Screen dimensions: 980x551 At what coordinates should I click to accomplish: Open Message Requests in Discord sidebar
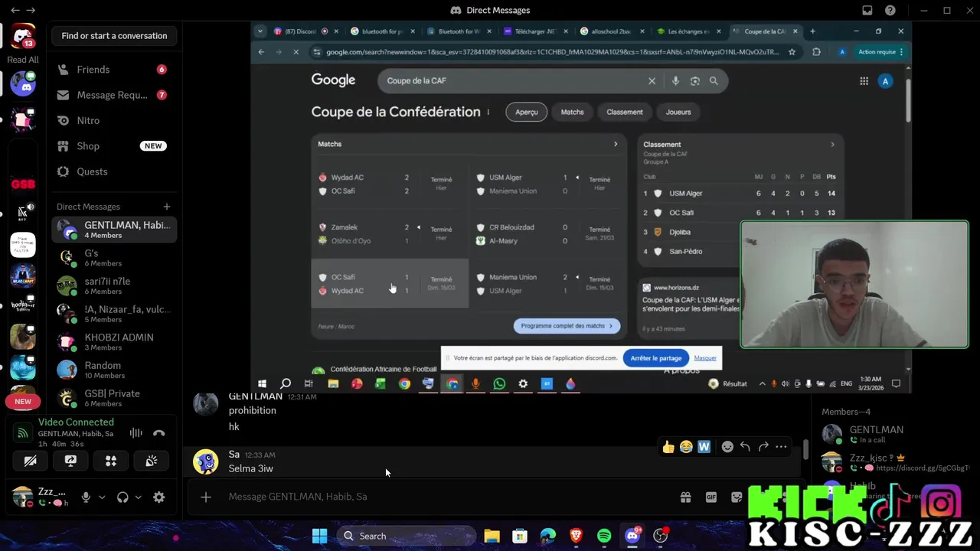click(114, 95)
